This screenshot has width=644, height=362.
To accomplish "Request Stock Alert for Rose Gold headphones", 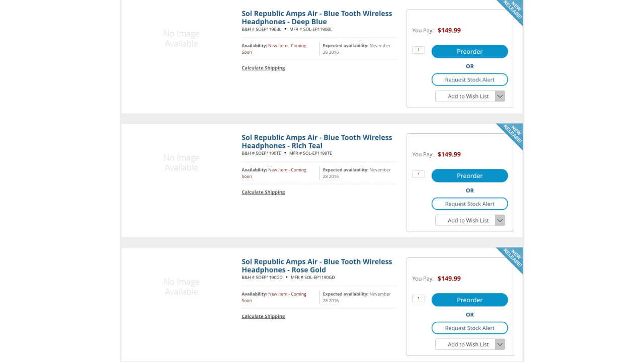I will pyautogui.click(x=469, y=328).
